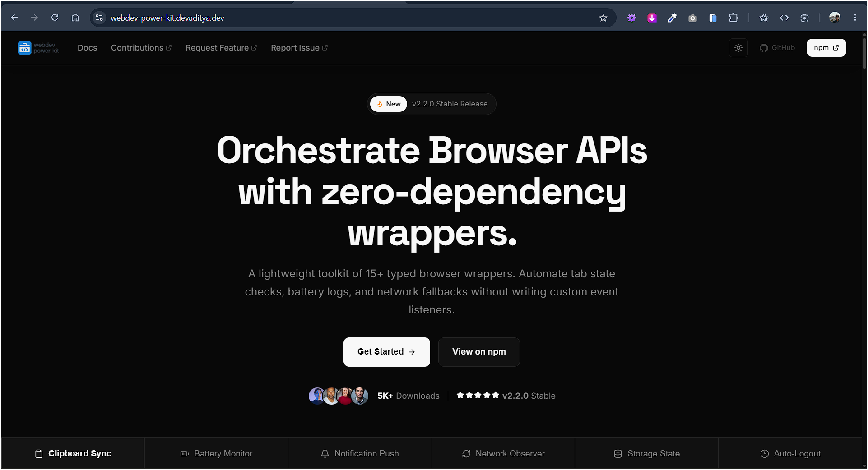Click the address bar URL field
This screenshot has height=470, width=868.
(x=352, y=18)
